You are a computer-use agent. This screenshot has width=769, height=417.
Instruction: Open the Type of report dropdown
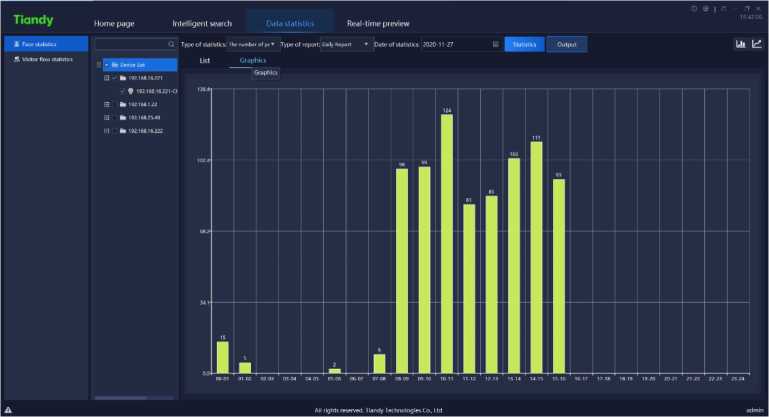[x=345, y=44]
